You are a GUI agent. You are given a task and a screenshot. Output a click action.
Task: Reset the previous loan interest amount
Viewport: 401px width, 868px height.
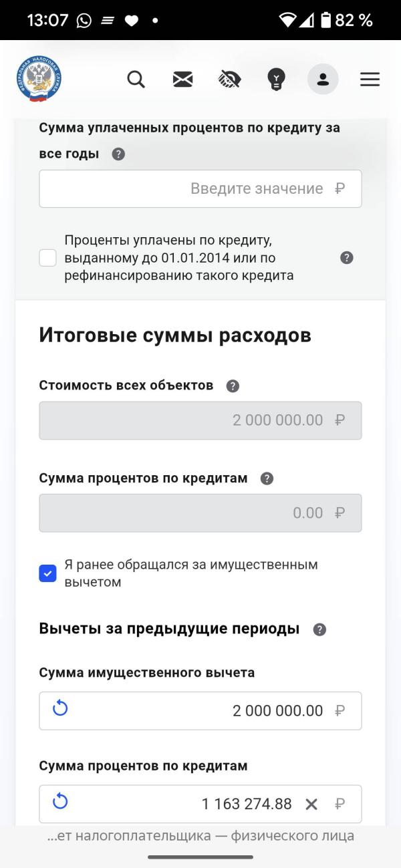60,801
